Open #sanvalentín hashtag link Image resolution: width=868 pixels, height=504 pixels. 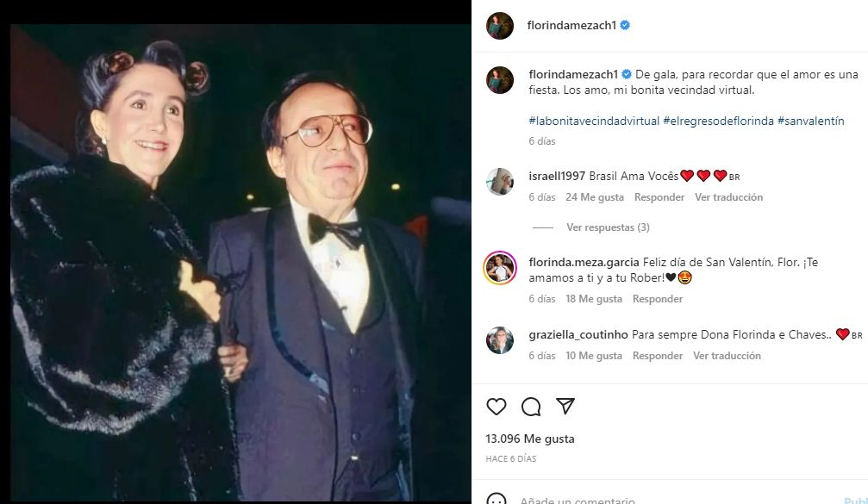[810, 121]
